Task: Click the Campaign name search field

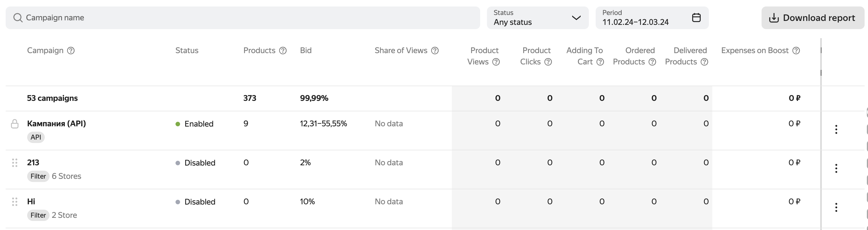Action: point(243,18)
